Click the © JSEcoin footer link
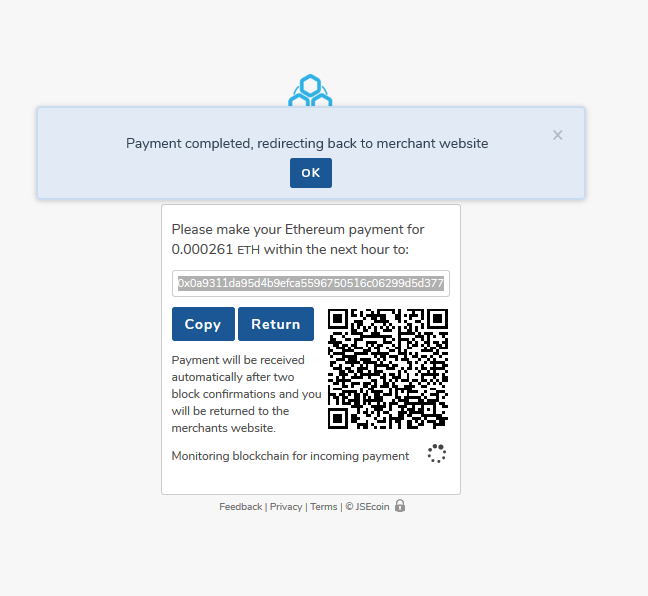The image size is (648, 596). click(367, 507)
